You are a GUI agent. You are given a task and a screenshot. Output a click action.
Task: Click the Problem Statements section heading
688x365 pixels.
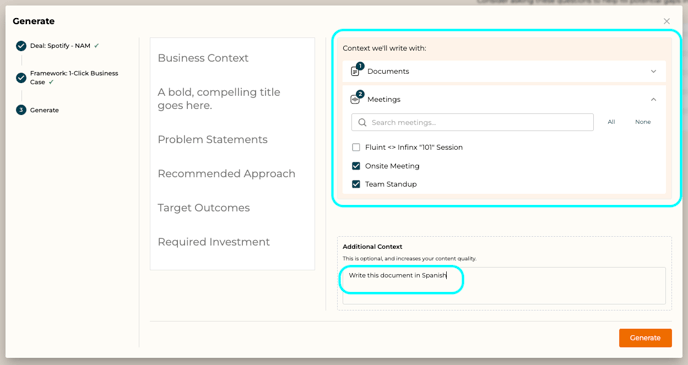click(x=212, y=140)
